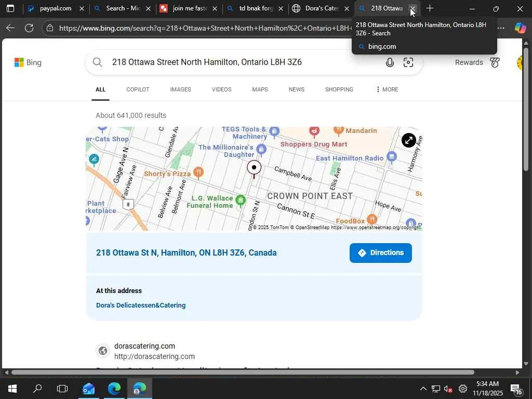Screen dimensions: 532x399
Task: Open visual search camera icon
Action: click(x=408, y=62)
